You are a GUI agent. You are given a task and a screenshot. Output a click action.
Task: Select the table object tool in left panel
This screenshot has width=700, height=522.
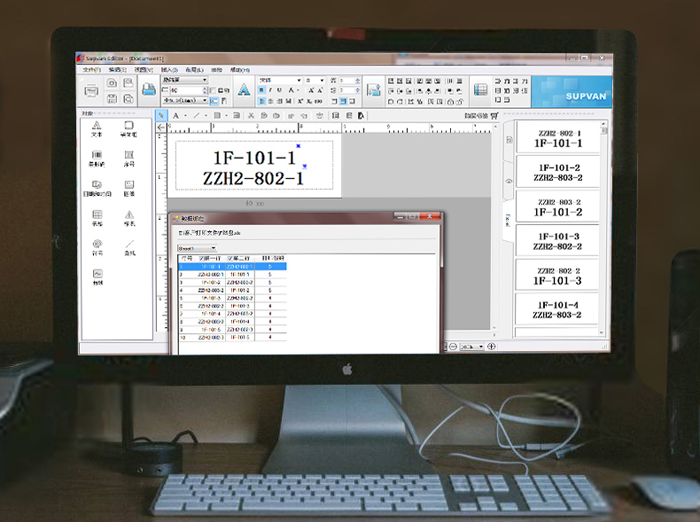tap(97, 216)
